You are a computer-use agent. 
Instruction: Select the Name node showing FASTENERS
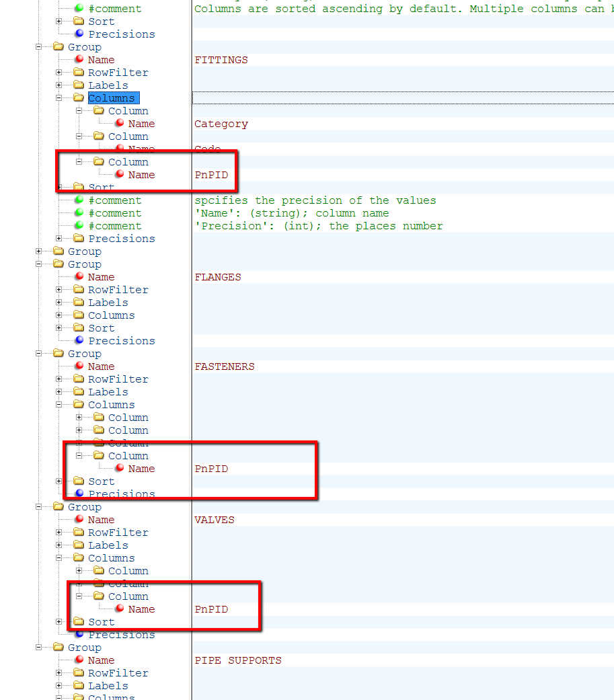pyautogui.click(x=101, y=366)
